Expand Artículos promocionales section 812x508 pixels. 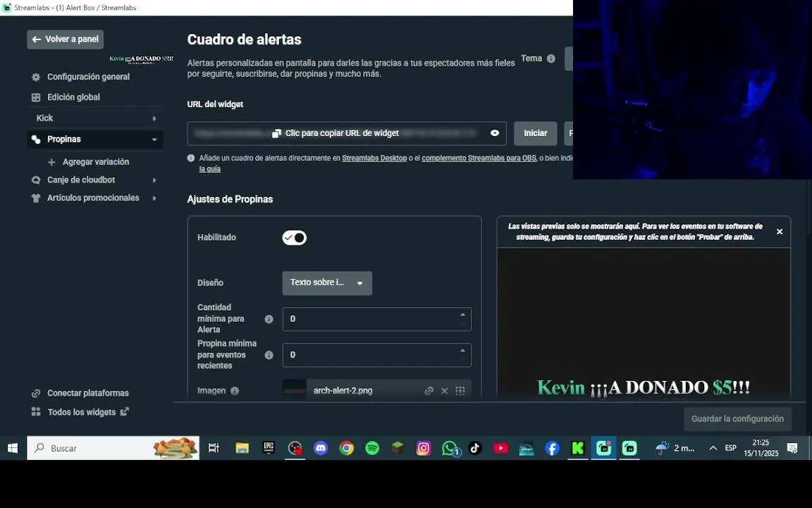pos(154,198)
